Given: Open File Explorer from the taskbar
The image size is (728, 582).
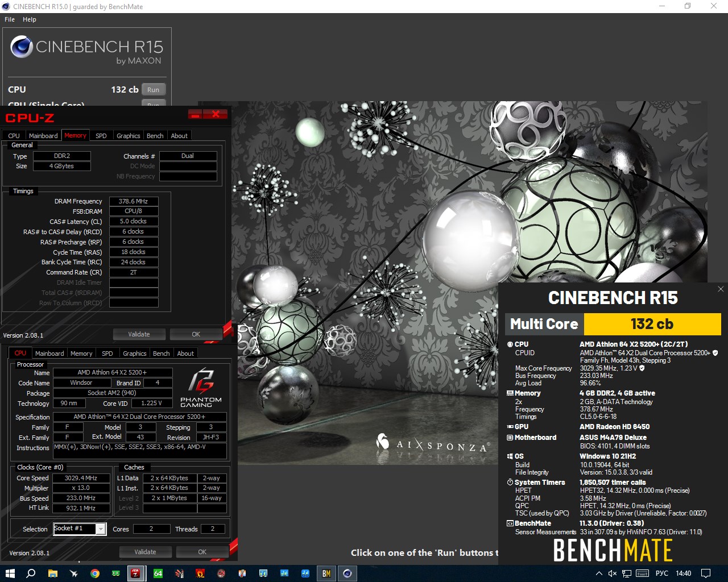Looking at the screenshot, I should click(52, 573).
